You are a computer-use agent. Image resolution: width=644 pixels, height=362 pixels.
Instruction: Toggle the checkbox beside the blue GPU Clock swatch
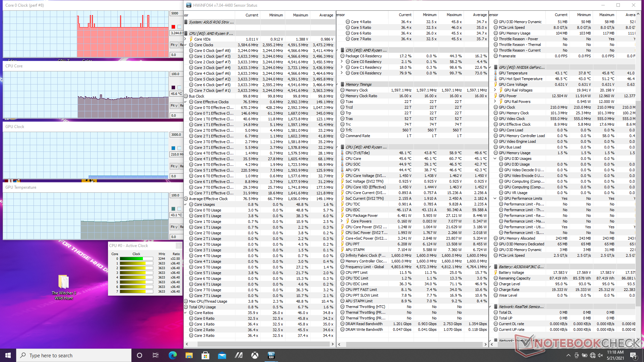click(179, 148)
